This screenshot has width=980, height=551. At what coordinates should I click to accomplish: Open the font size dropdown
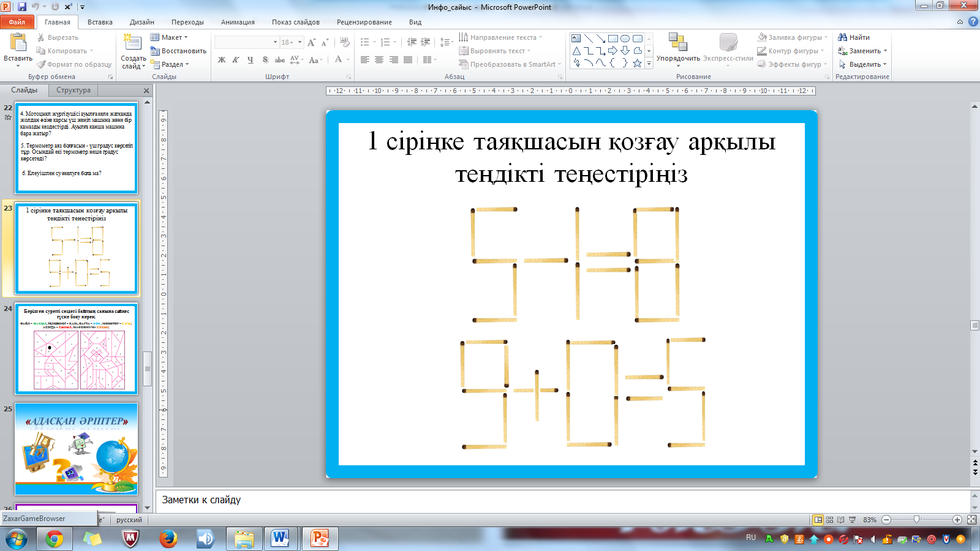[x=300, y=42]
